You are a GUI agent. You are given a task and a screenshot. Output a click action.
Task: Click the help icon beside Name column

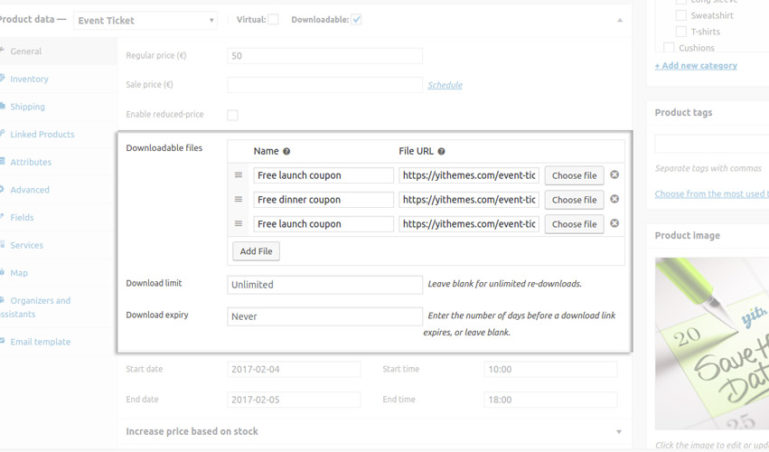[x=287, y=152]
